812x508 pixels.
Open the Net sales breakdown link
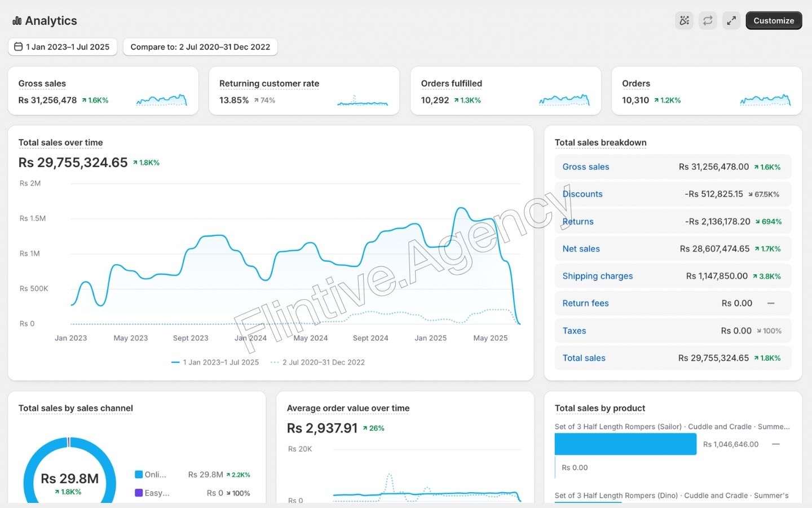click(581, 249)
